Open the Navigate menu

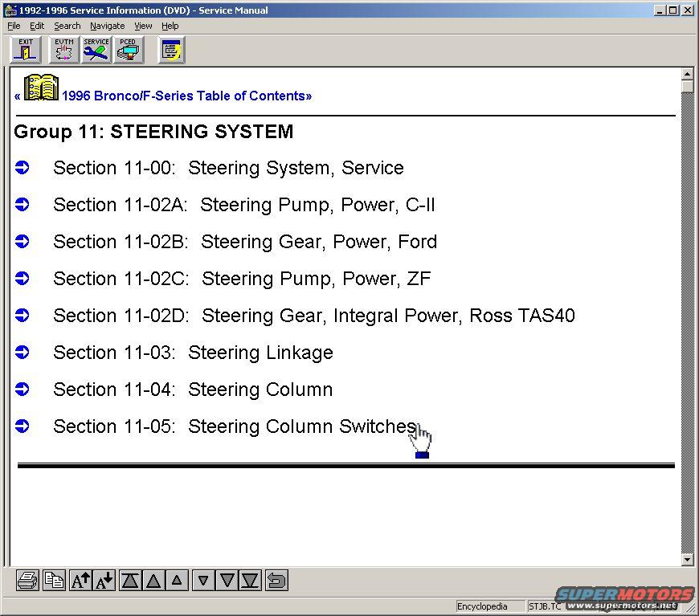click(107, 26)
